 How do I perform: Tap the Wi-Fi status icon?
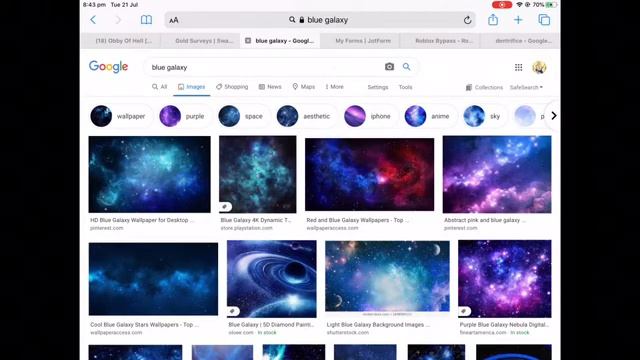[519, 4]
